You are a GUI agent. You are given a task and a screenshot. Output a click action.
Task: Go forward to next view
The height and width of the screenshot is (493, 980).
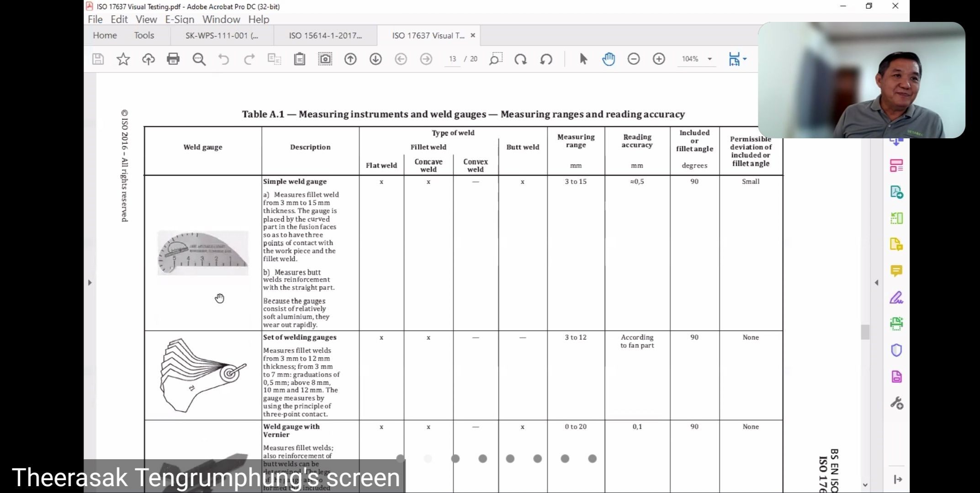pyautogui.click(x=426, y=59)
